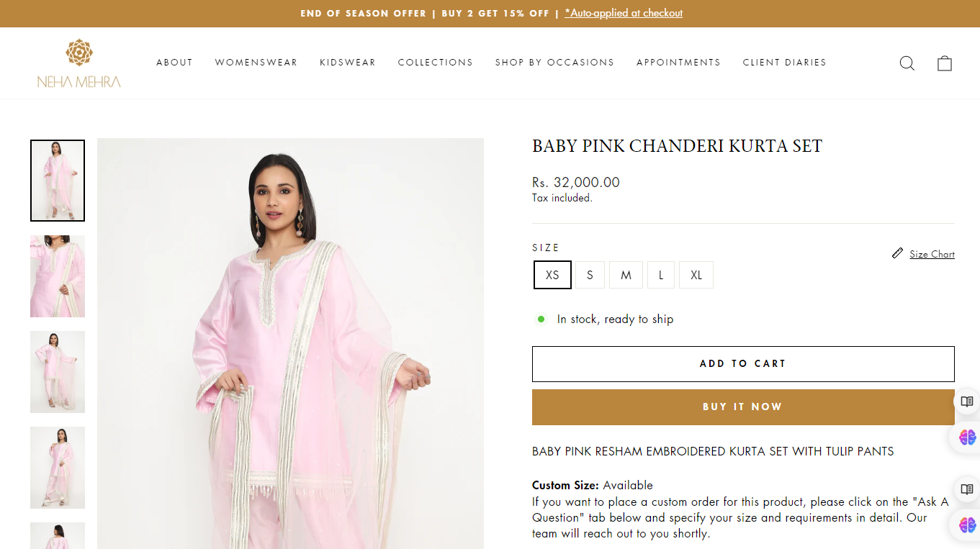
Task: Open the search magnifier icon
Action: 907,63
